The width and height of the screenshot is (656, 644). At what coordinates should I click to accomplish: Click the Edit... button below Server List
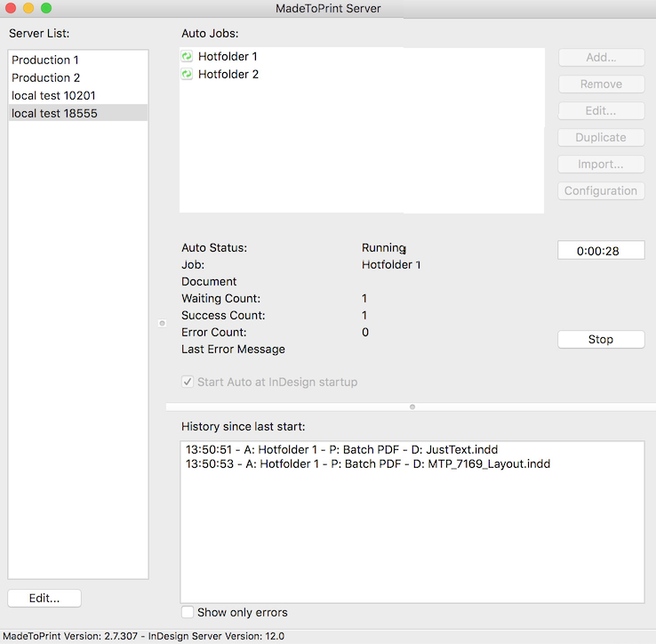pos(44,598)
